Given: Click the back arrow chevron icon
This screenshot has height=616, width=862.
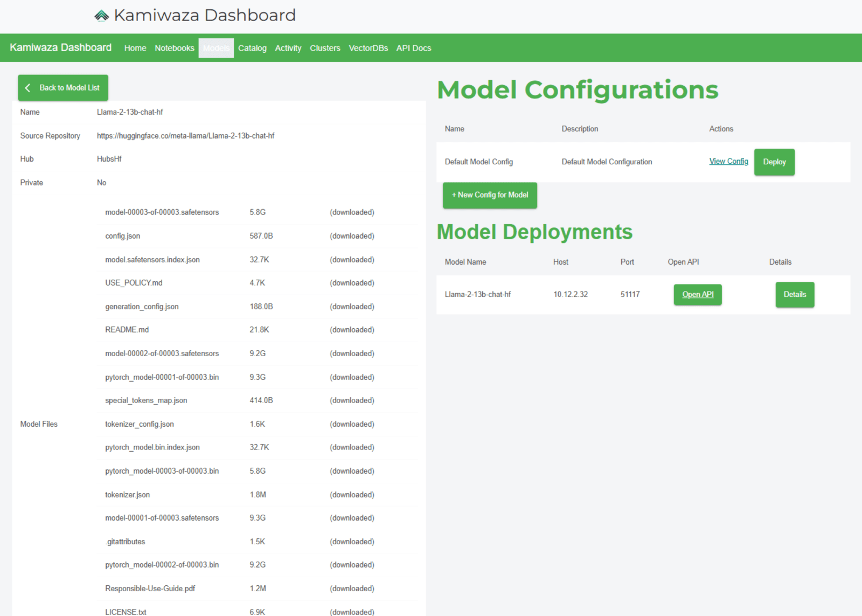Looking at the screenshot, I should [28, 88].
